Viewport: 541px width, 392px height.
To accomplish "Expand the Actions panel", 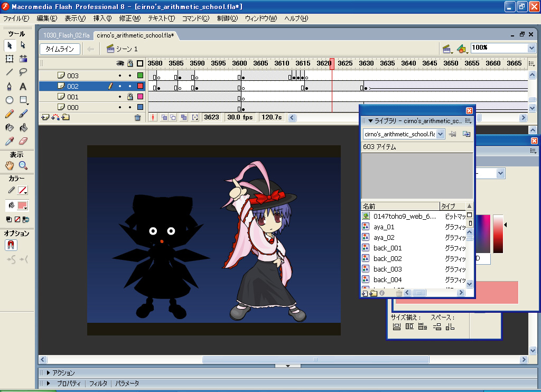I will (48, 372).
